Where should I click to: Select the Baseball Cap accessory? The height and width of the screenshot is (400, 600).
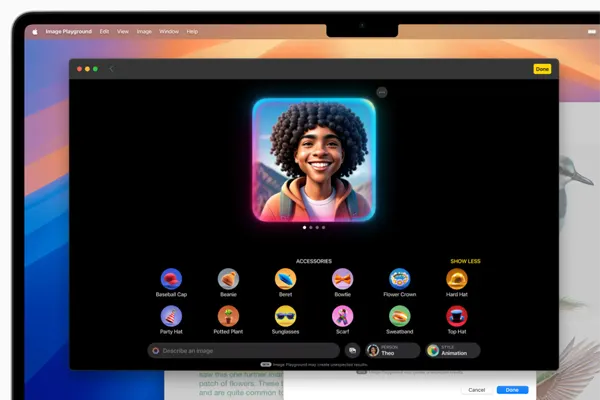(x=171, y=279)
